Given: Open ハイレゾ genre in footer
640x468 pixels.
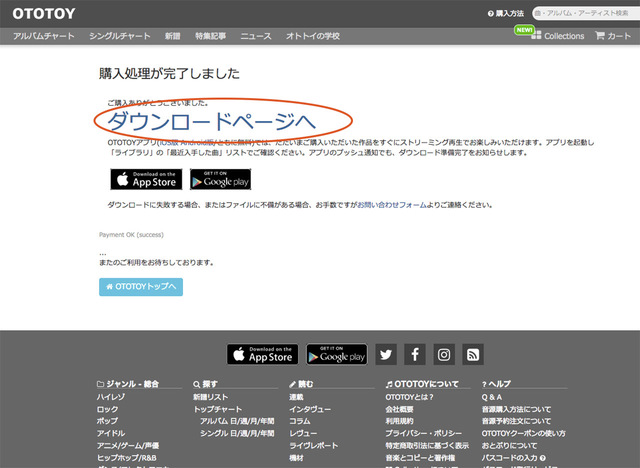Looking at the screenshot, I should [x=111, y=397].
